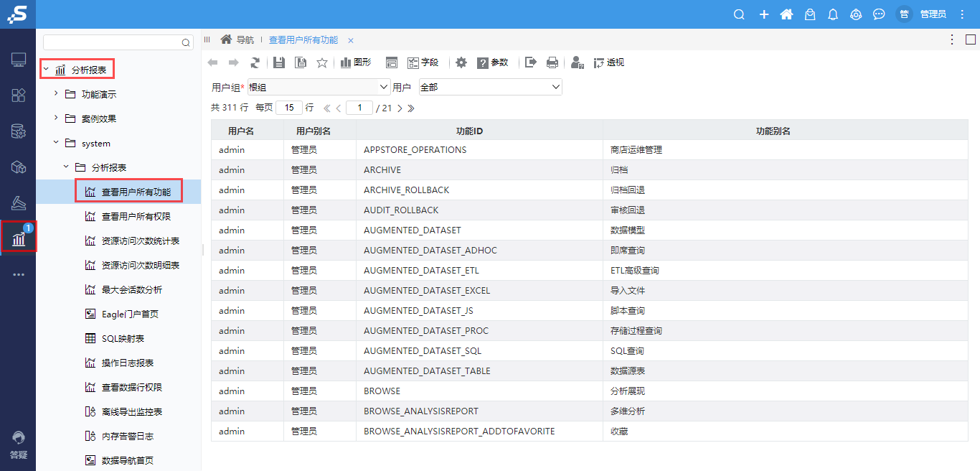980x471 pixels.
Task: Click the back arrow in report toolbar
Action: point(213,62)
